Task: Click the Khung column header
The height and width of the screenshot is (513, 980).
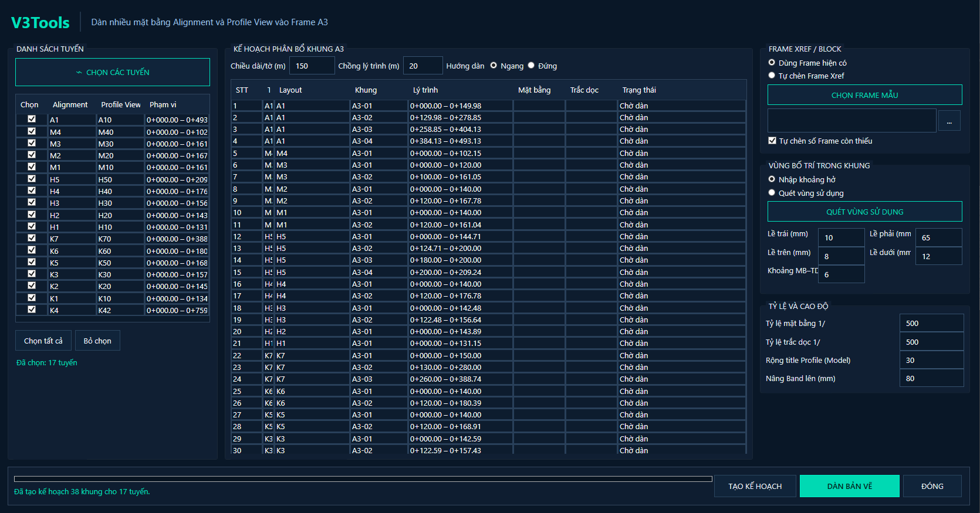Action: (x=366, y=90)
